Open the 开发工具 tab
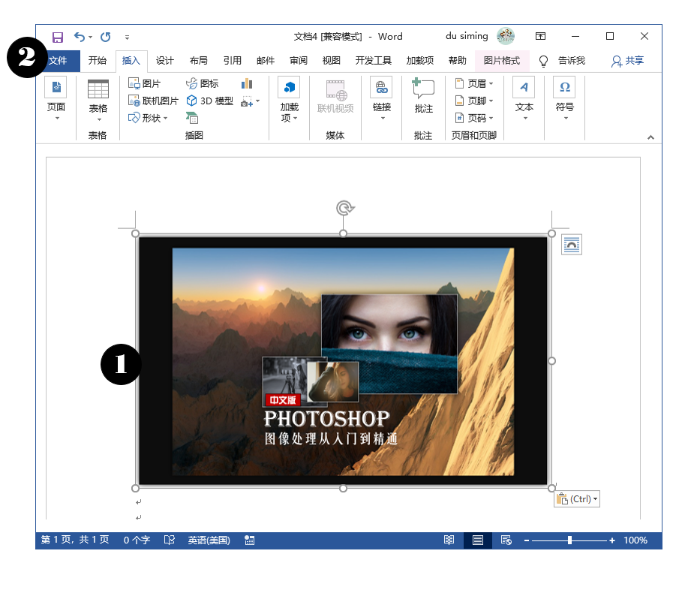This screenshot has width=700, height=590. click(374, 61)
